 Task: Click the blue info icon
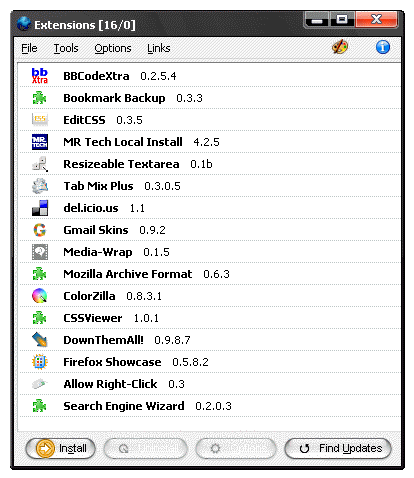[x=383, y=47]
